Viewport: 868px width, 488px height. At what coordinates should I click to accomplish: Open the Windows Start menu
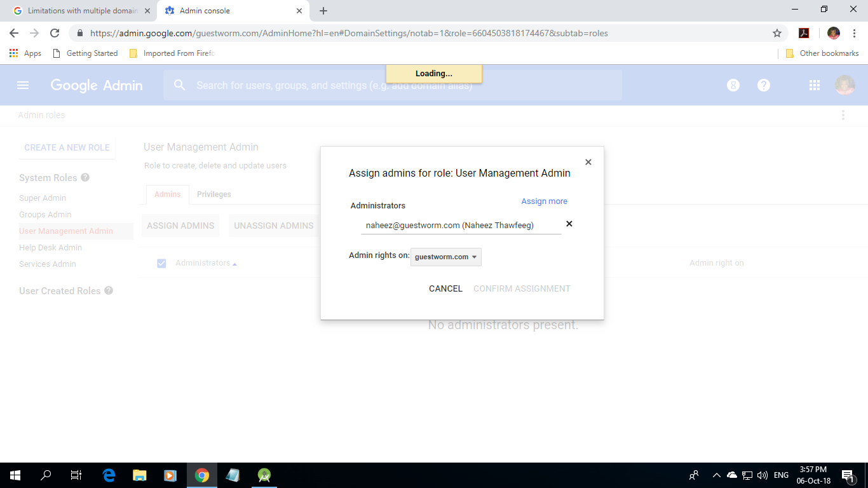(x=15, y=475)
